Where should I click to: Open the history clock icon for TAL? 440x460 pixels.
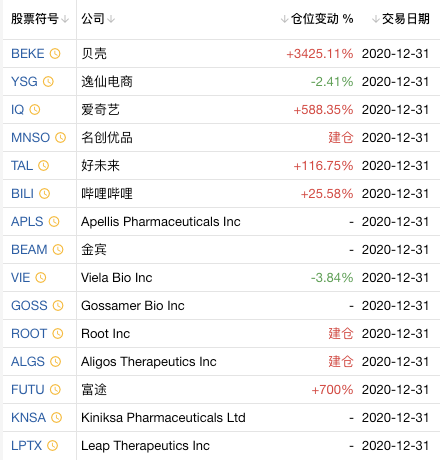(43, 165)
